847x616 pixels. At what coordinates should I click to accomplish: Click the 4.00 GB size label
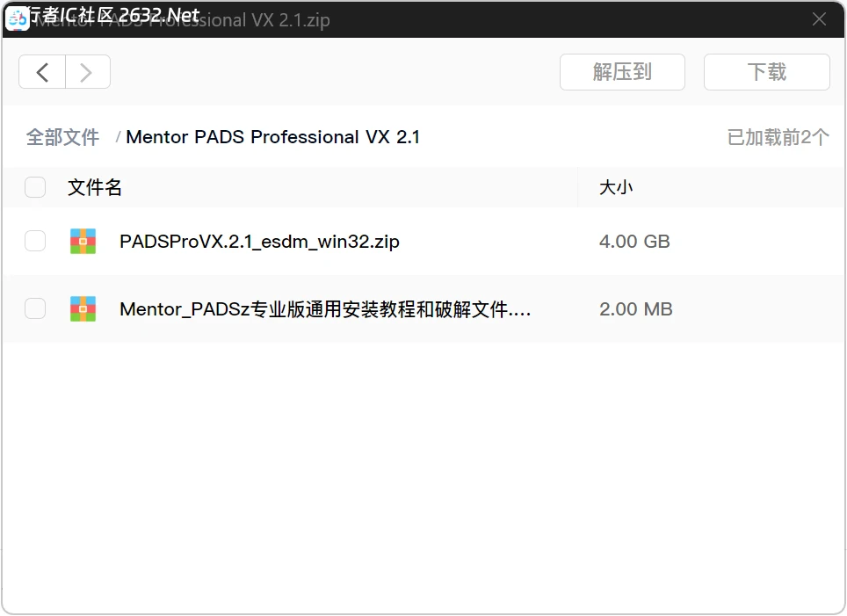pyautogui.click(x=635, y=241)
